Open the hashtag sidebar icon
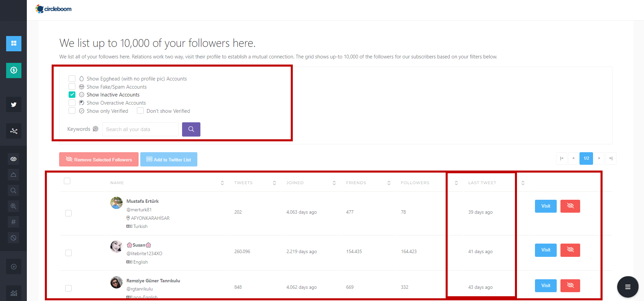 coord(14,222)
